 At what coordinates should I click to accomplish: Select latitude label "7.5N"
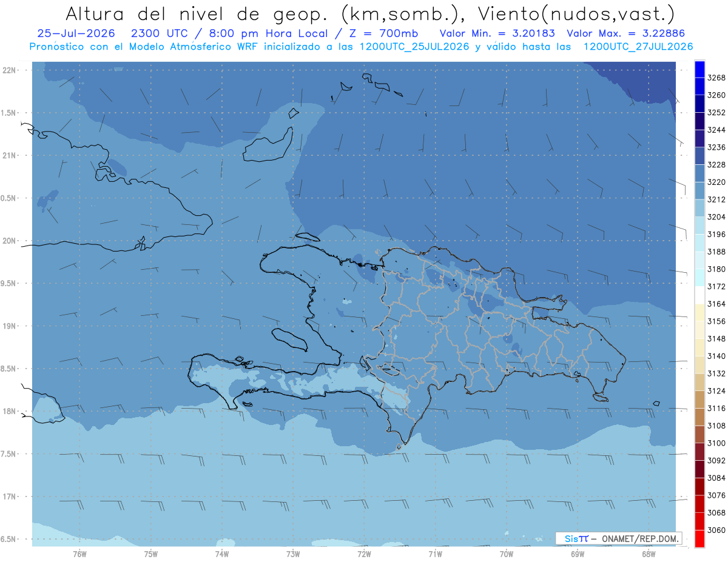click(x=9, y=454)
